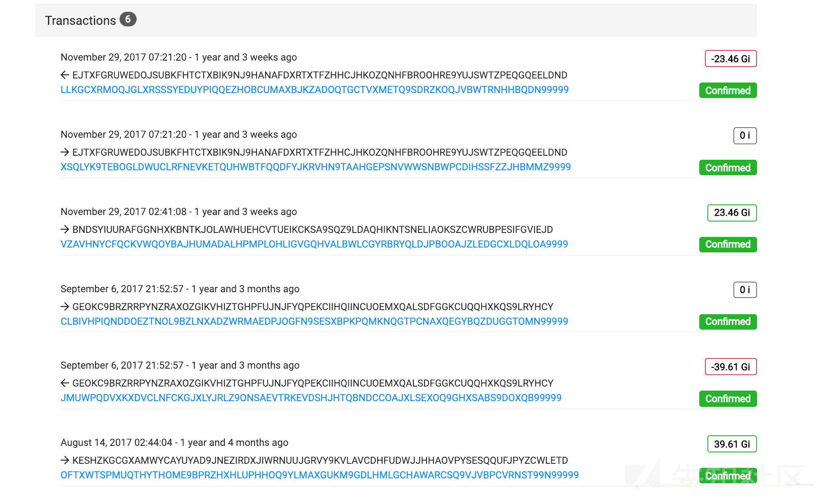Click timestamp August 14, 2017 02:44:04
818x504 pixels.
117,443
